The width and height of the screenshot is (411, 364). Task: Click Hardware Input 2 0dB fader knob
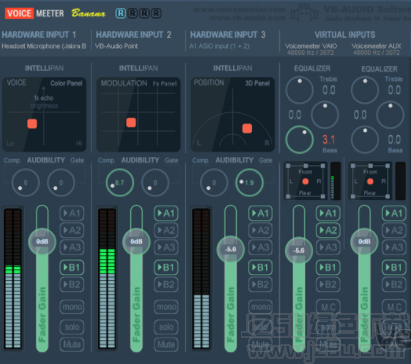pyautogui.click(x=136, y=242)
